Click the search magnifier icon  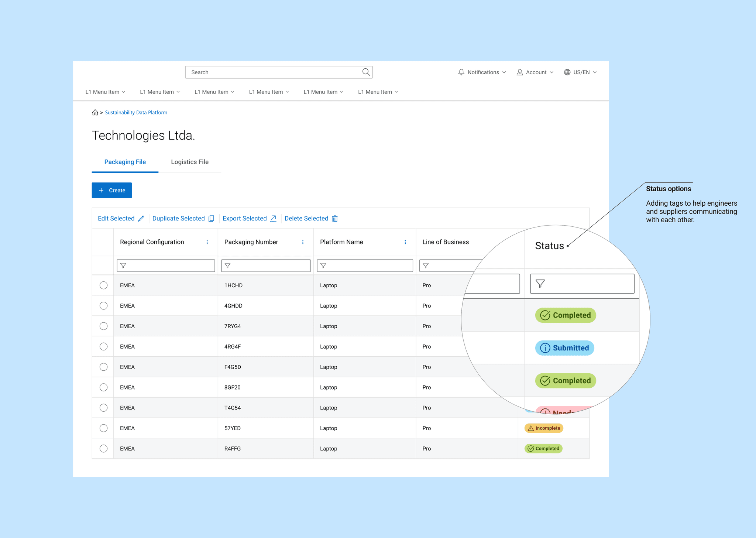click(x=366, y=72)
